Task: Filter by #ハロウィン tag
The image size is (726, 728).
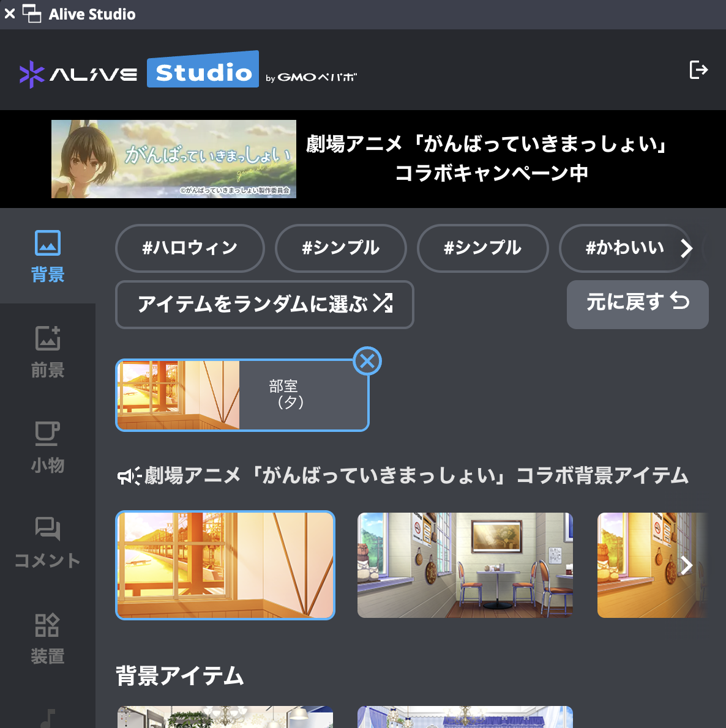Action: pos(190,248)
